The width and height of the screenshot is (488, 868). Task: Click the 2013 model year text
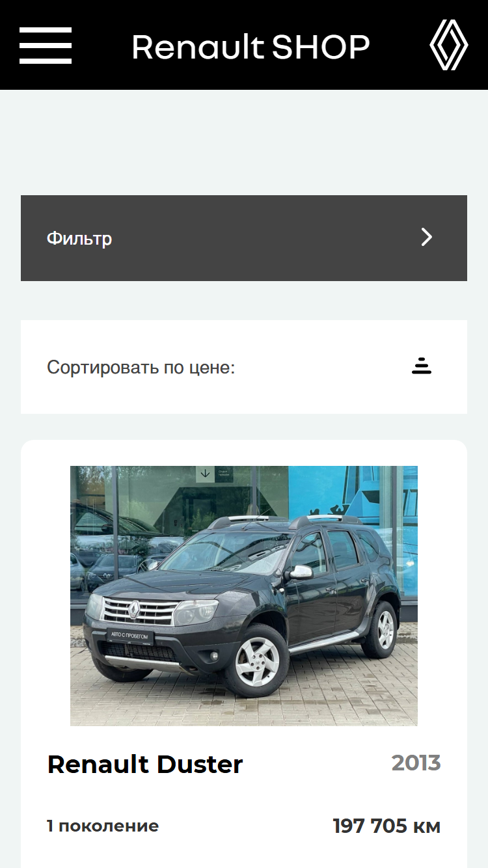(416, 763)
